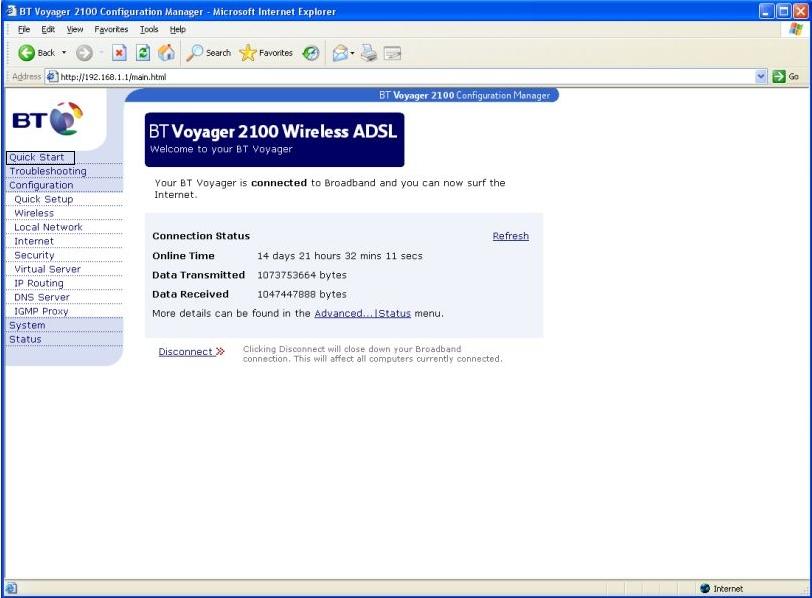Image resolution: width=812 pixels, height=598 pixels.
Task: Expand the Mail button dropdown arrow
Action: point(352,53)
